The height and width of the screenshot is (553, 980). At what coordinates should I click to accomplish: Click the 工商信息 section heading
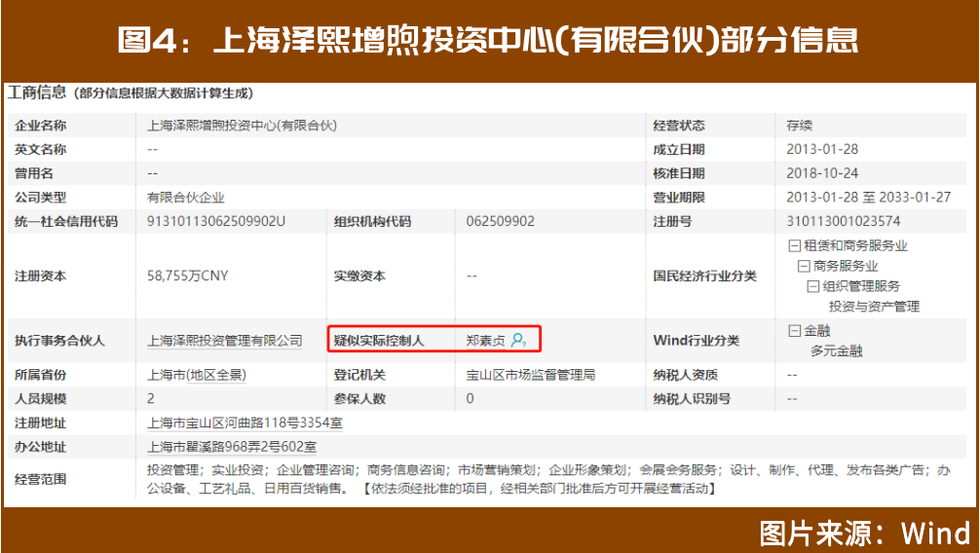click(36, 93)
